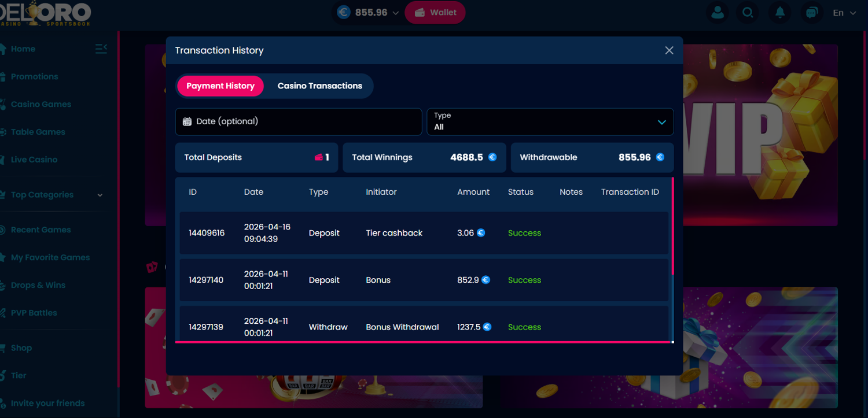The width and height of the screenshot is (868, 418).
Task: Click the red Wallet button
Action: pos(435,12)
